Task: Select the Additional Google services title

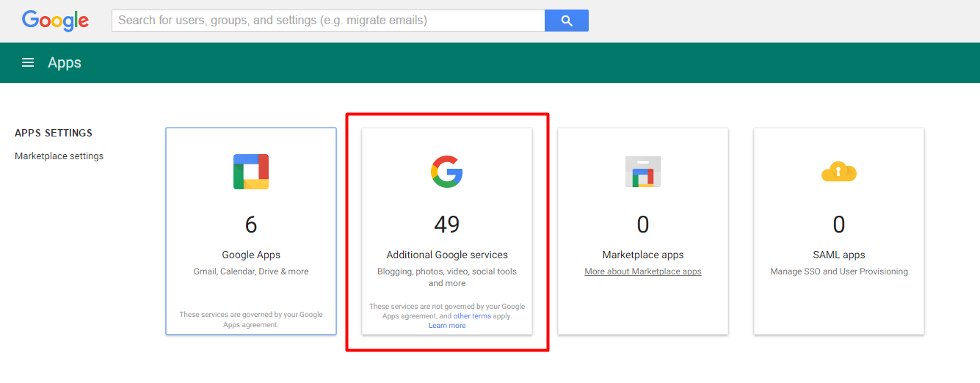Action: point(447,255)
